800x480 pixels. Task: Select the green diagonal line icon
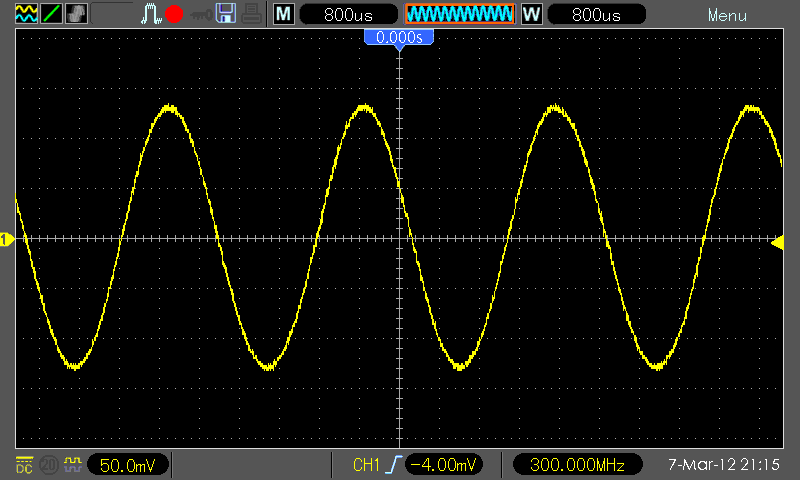click(x=51, y=14)
